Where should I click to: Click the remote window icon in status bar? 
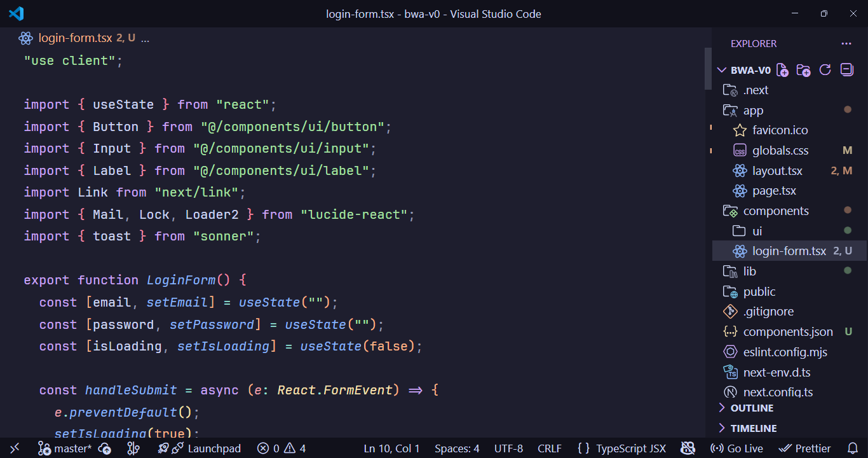pyautogui.click(x=15, y=448)
